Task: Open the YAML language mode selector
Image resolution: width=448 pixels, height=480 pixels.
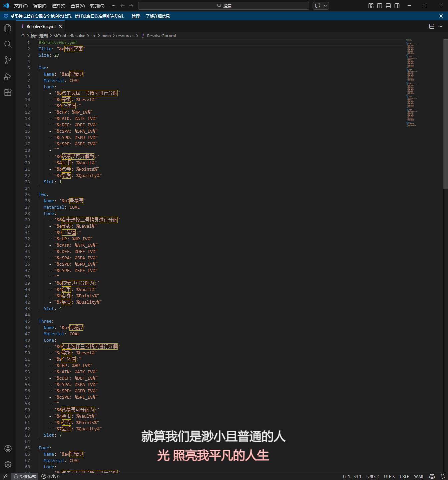Action: 419,476
